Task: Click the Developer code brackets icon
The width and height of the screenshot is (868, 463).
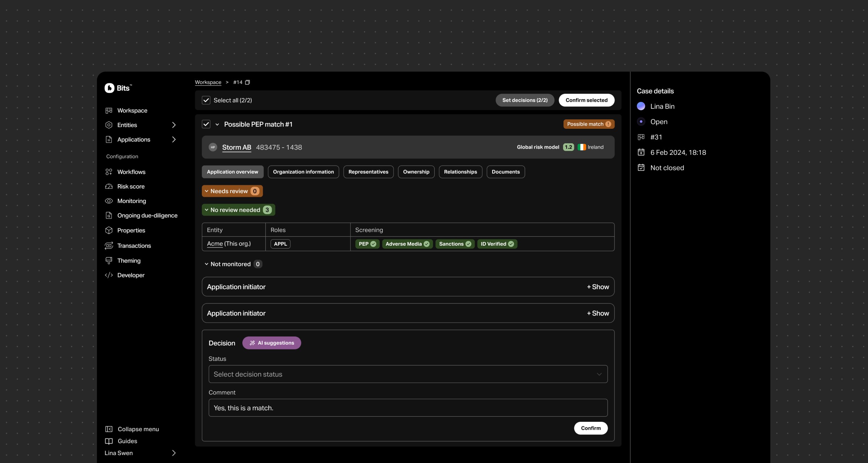Action: (x=109, y=275)
